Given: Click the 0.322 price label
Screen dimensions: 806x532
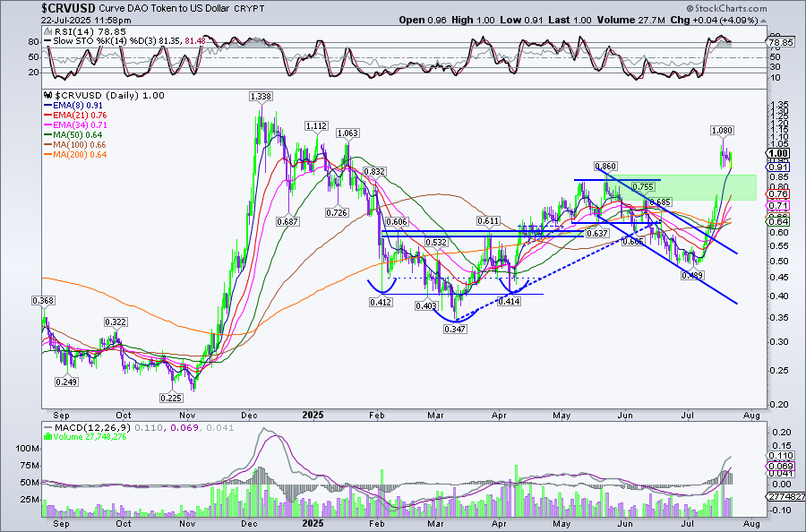Looking at the screenshot, I should 116,322.
